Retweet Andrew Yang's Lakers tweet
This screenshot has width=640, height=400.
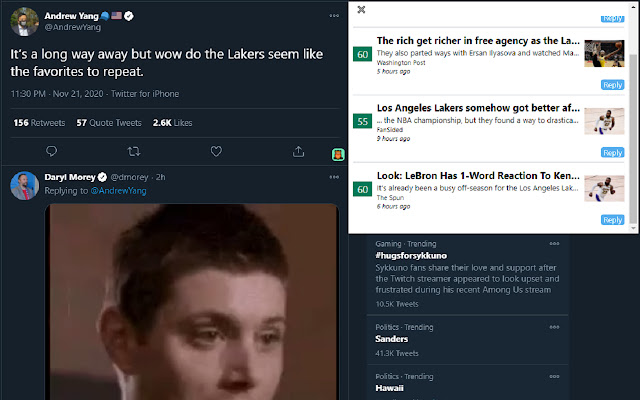[134, 152]
